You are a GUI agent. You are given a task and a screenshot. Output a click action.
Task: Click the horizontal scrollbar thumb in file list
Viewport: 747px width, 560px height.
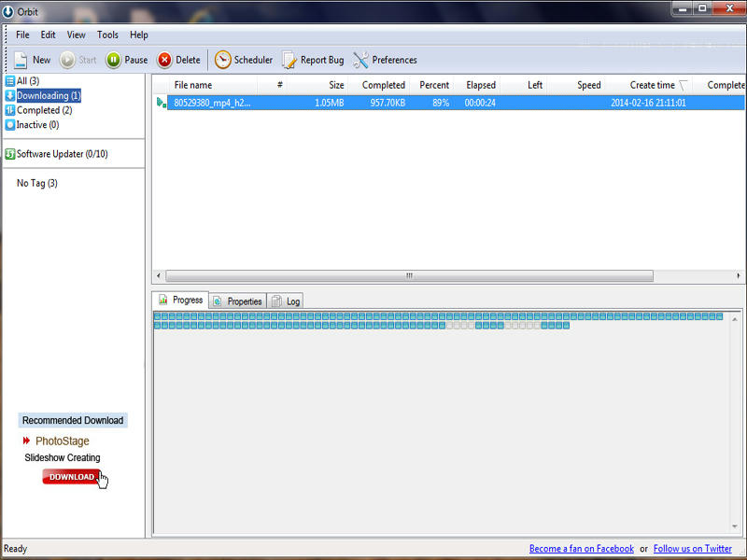tap(409, 275)
